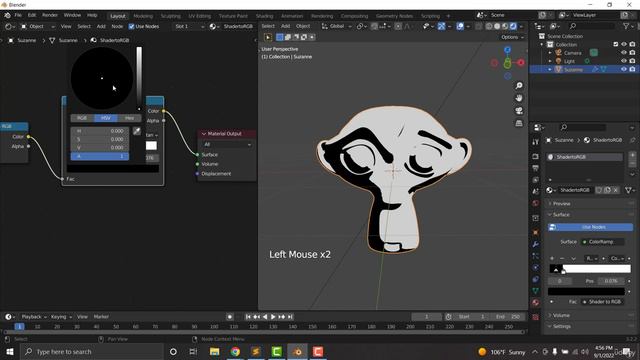The image size is (640, 360).
Task: Toggle the auto keying record button
Action: pos(230,317)
